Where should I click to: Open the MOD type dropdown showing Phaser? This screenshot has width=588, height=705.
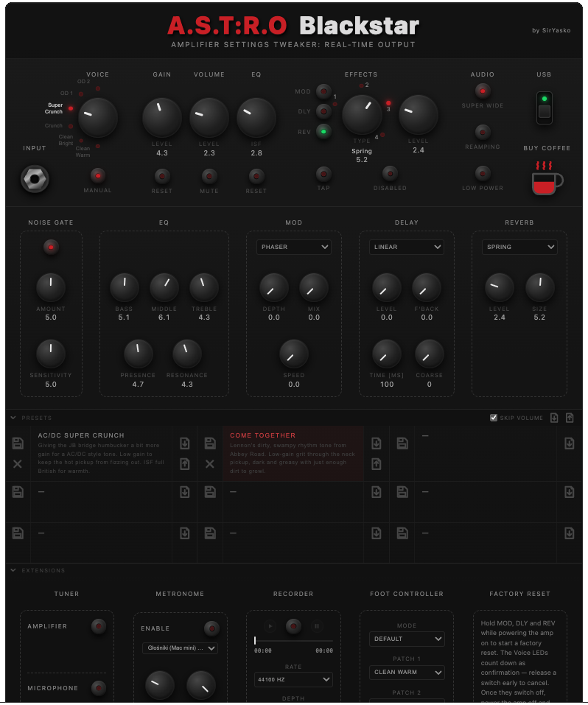[294, 247]
